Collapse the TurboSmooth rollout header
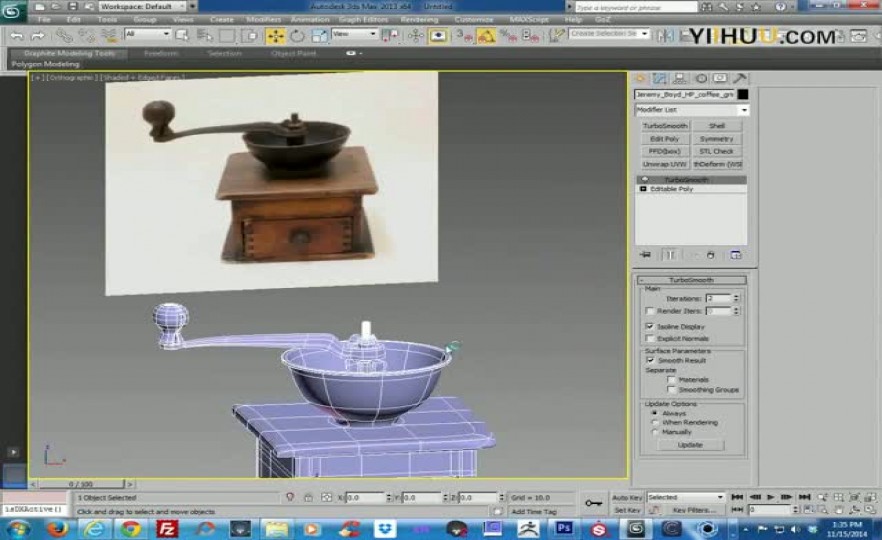The height and width of the screenshot is (540, 882). click(x=692, y=280)
